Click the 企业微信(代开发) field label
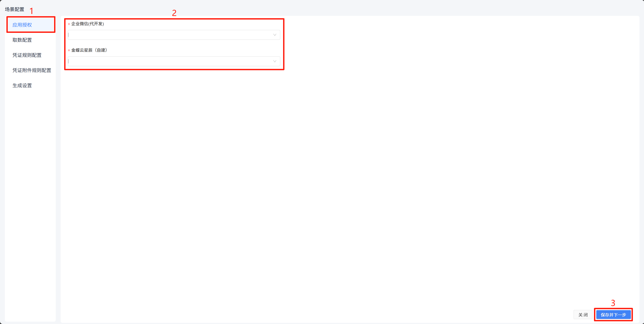 (88, 24)
